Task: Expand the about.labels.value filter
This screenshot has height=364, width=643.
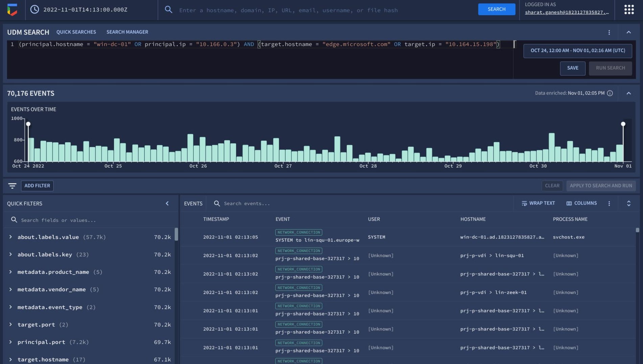Action: (10, 237)
